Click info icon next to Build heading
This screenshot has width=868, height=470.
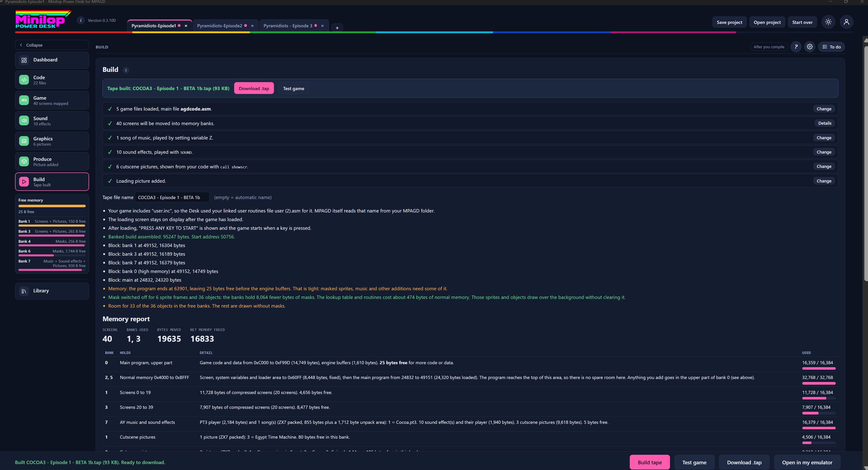[x=126, y=70]
